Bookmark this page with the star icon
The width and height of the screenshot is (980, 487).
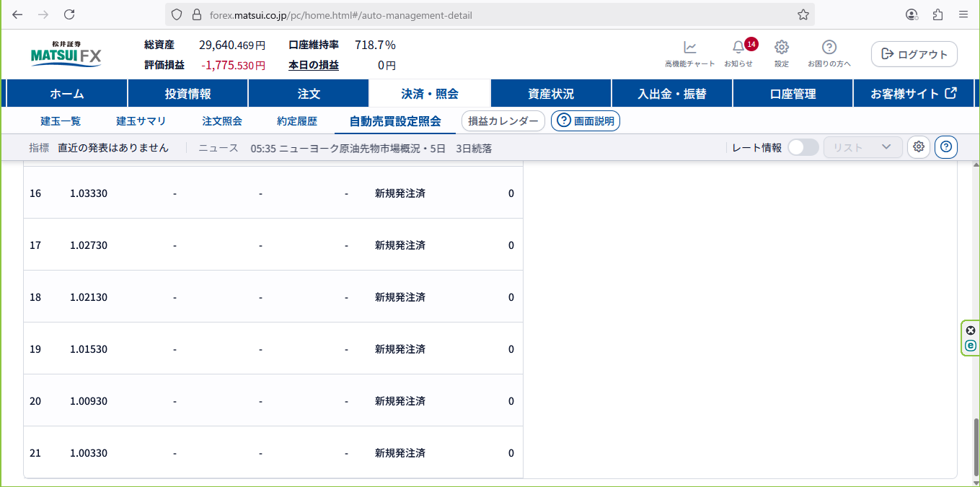[x=803, y=14]
